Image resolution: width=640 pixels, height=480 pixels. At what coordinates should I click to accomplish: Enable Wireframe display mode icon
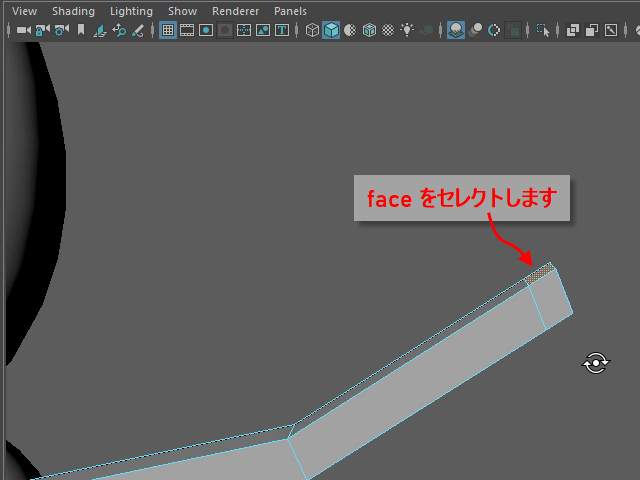tap(312, 30)
